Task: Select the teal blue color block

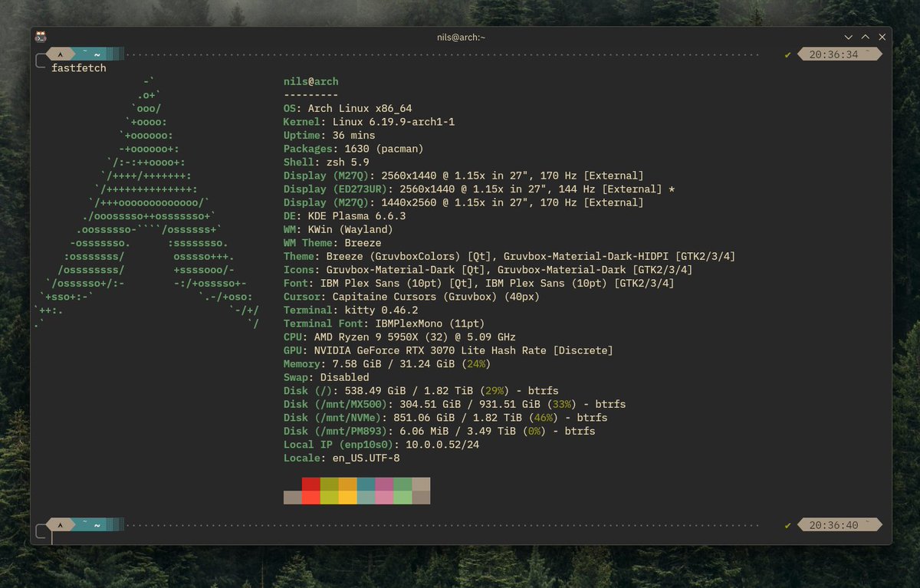Action: 366,484
